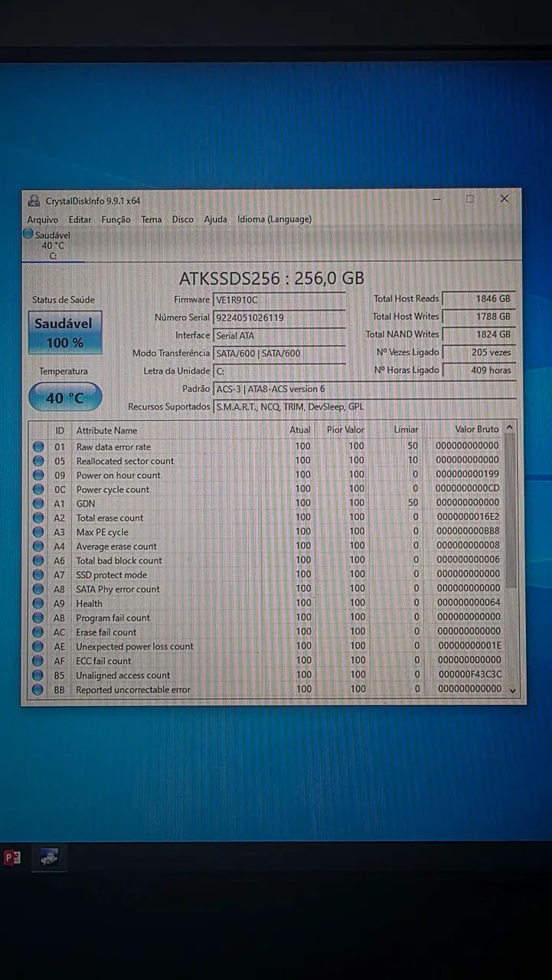This screenshot has height=980, width=552.
Task: Click the status icon for Health attribute
Action: tap(38, 603)
